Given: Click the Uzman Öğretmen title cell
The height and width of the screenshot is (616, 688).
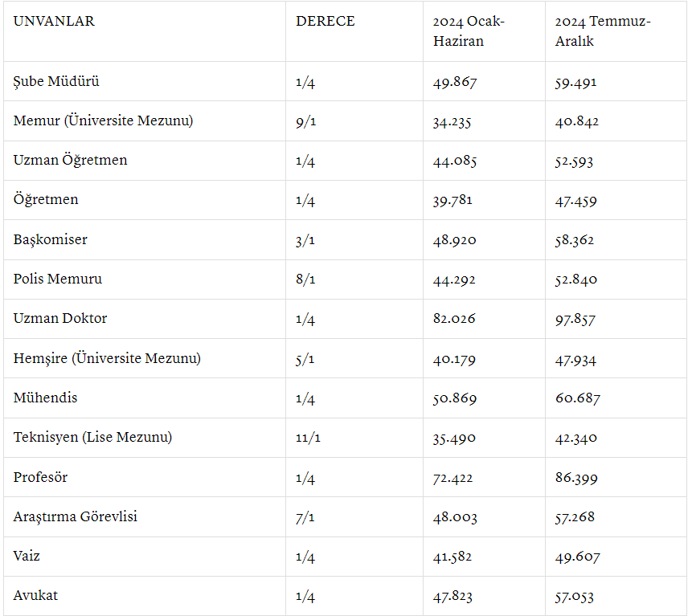Looking at the screenshot, I should (70, 160).
